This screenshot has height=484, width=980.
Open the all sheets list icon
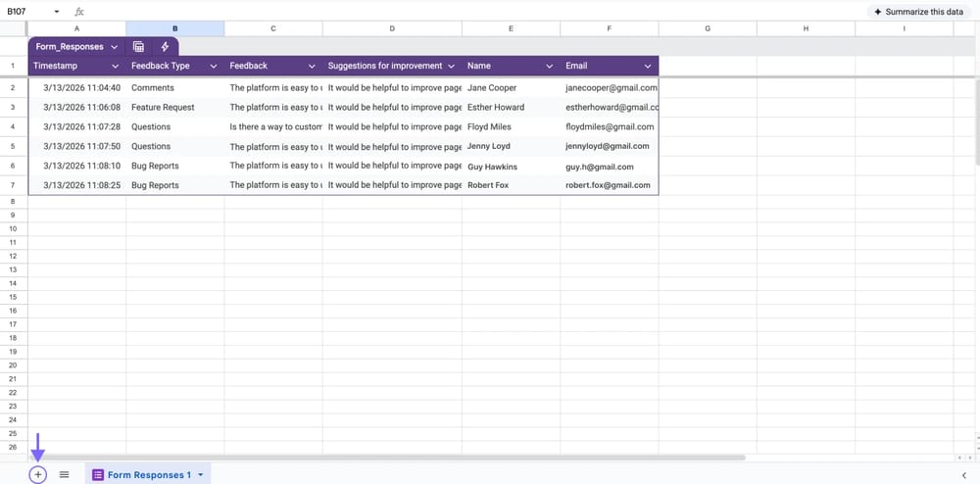64,474
